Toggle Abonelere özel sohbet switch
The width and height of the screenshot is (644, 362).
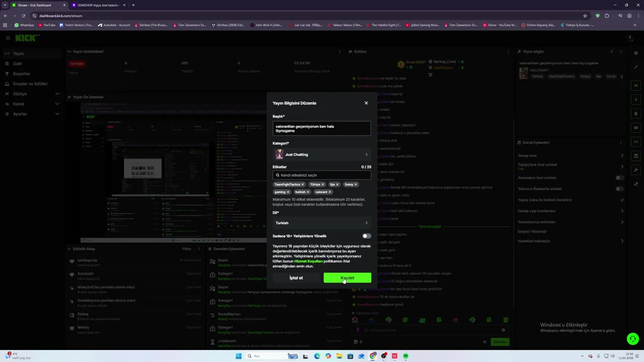point(620,177)
